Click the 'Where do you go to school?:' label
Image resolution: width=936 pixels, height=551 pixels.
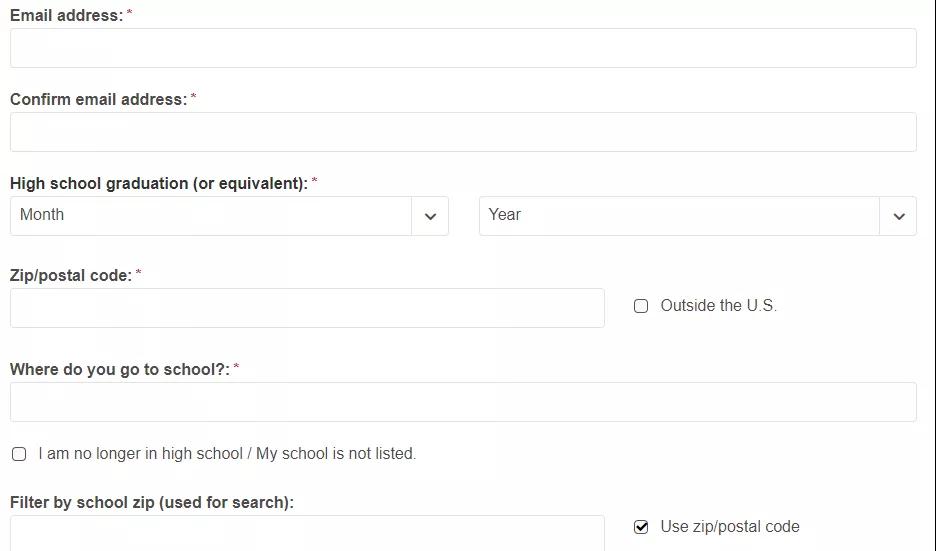coord(119,370)
